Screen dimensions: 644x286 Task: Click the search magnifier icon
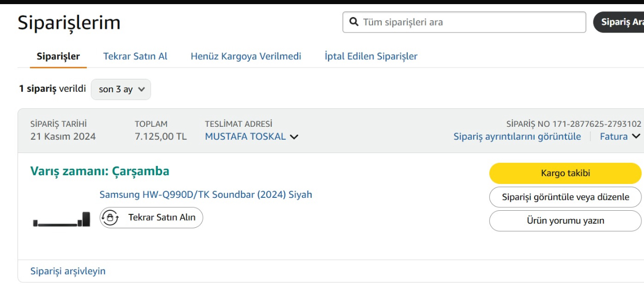[354, 22]
